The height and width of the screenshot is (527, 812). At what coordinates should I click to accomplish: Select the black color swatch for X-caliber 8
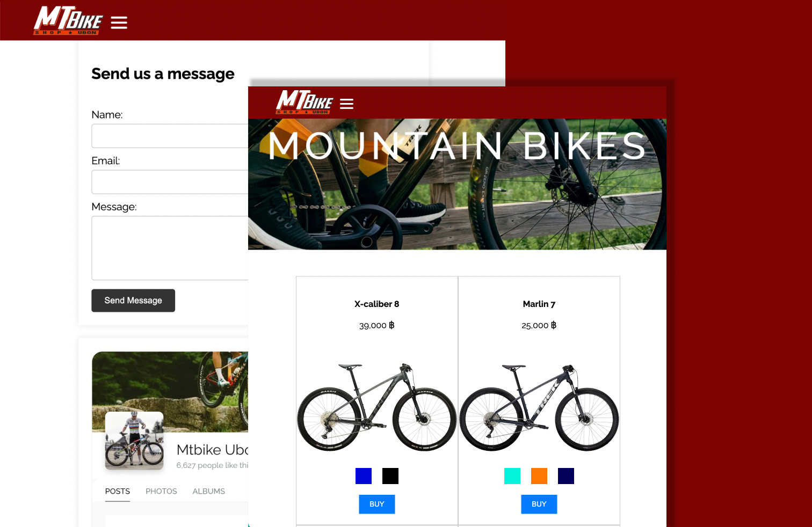[390, 476]
